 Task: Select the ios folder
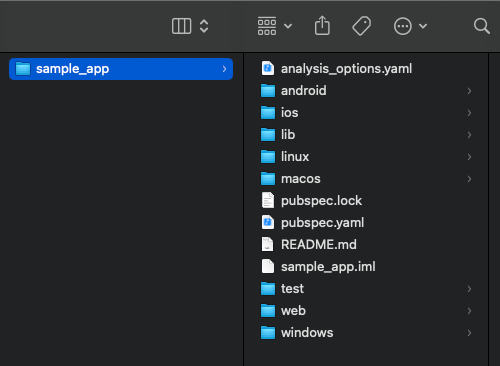coord(365,113)
